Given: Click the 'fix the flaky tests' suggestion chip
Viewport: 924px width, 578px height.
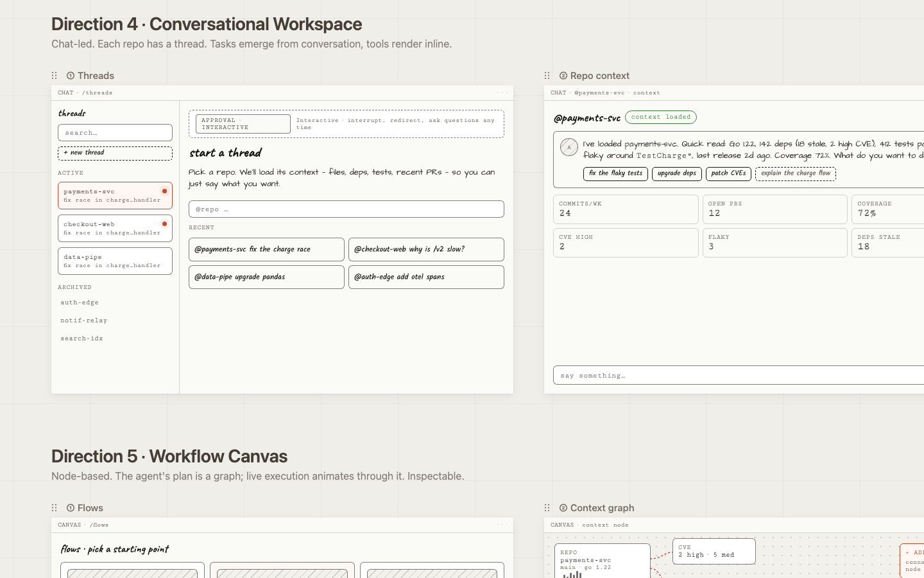Looking at the screenshot, I should point(615,173).
